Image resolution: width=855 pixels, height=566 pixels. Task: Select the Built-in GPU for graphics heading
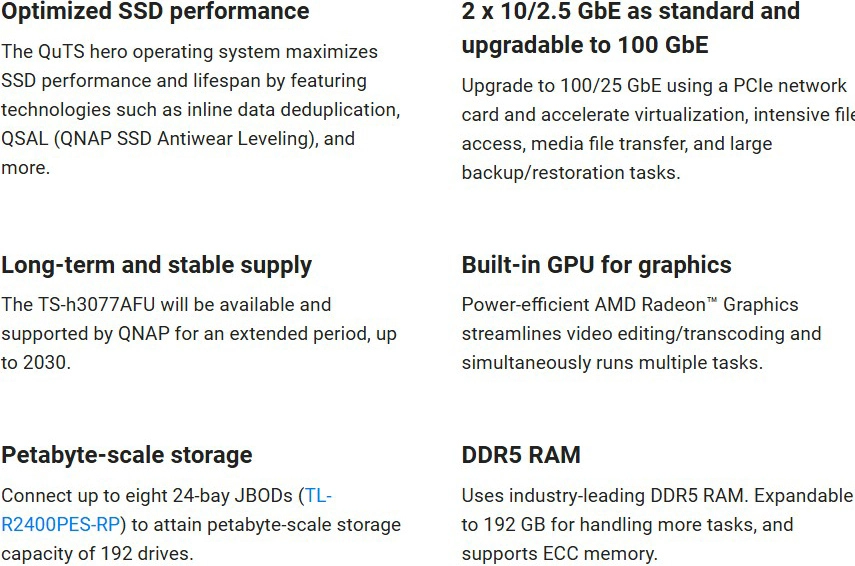tap(597, 265)
